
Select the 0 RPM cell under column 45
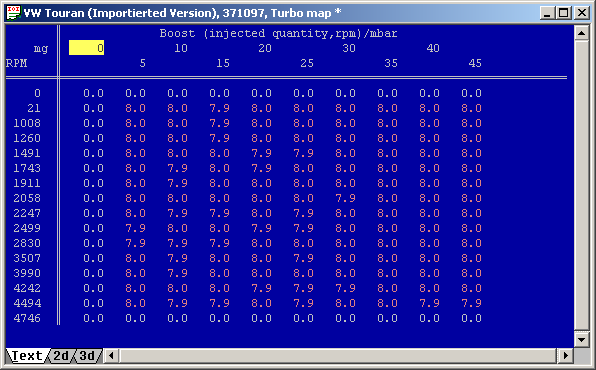471,93
